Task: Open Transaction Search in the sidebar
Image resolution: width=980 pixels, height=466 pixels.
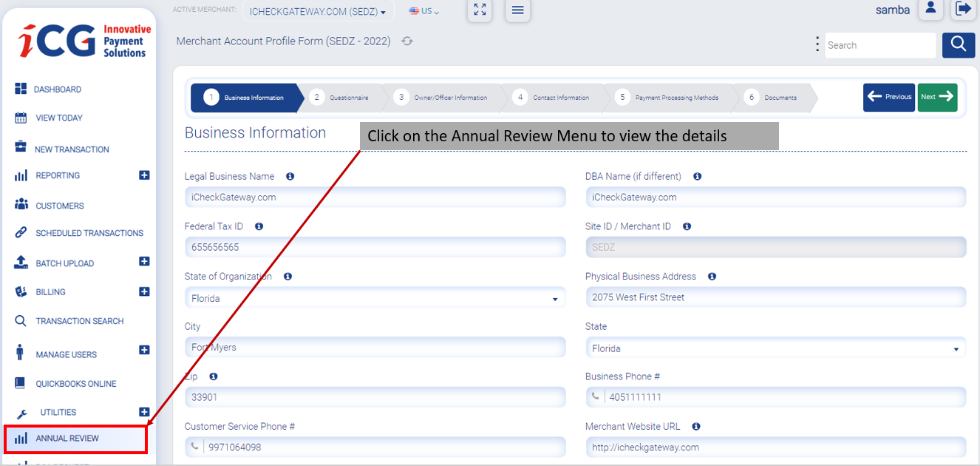Action: (80, 321)
